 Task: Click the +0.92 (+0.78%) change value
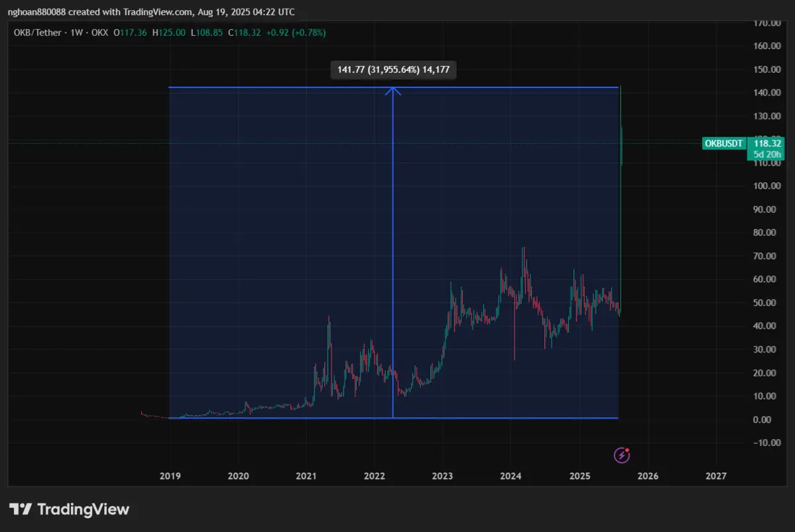click(x=296, y=32)
